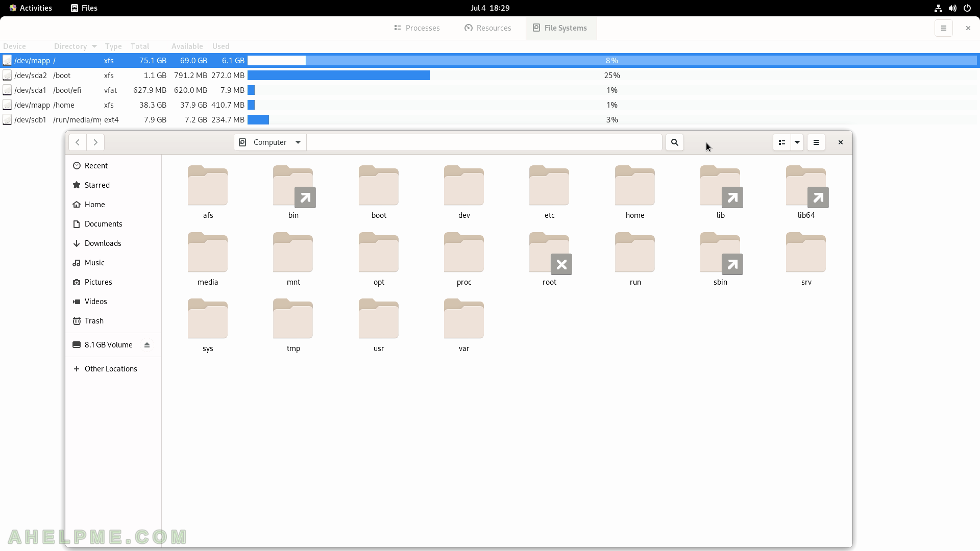Select the /home filesystem row
Viewport: 980px width, 551px height.
coord(490,105)
